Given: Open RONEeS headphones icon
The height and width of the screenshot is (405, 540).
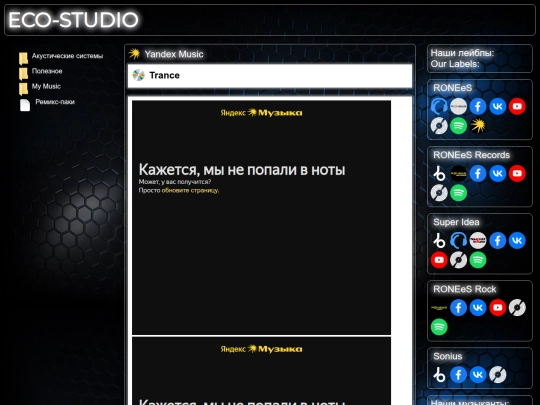Looking at the screenshot, I should pos(439,106).
